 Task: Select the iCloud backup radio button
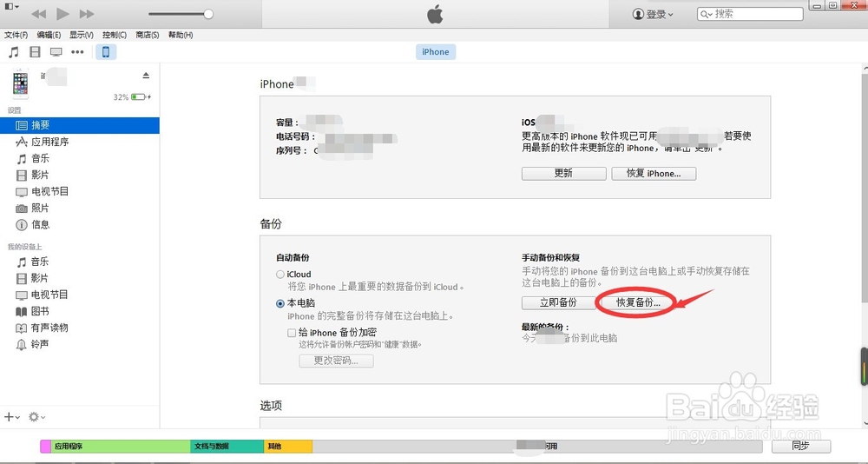pos(280,274)
